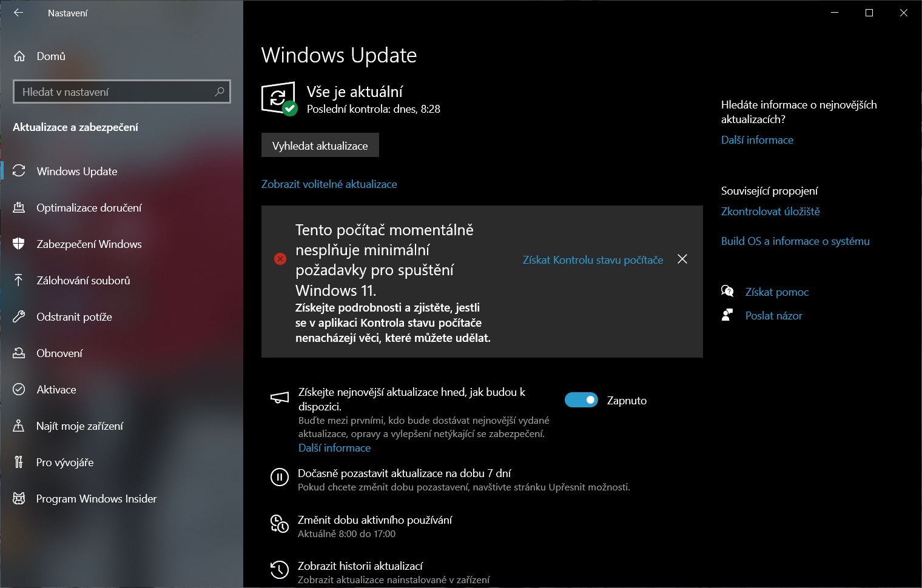Open Zobrazit historii aktualizací
The image size is (922, 588).
pyautogui.click(x=360, y=566)
